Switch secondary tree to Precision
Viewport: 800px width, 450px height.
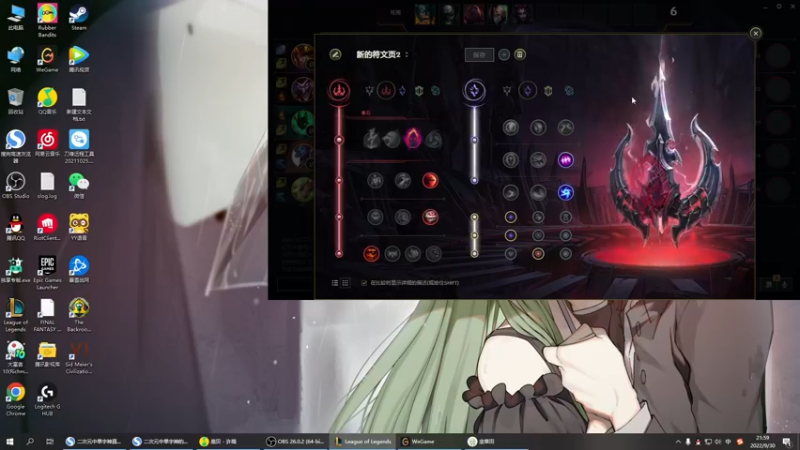[507, 91]
